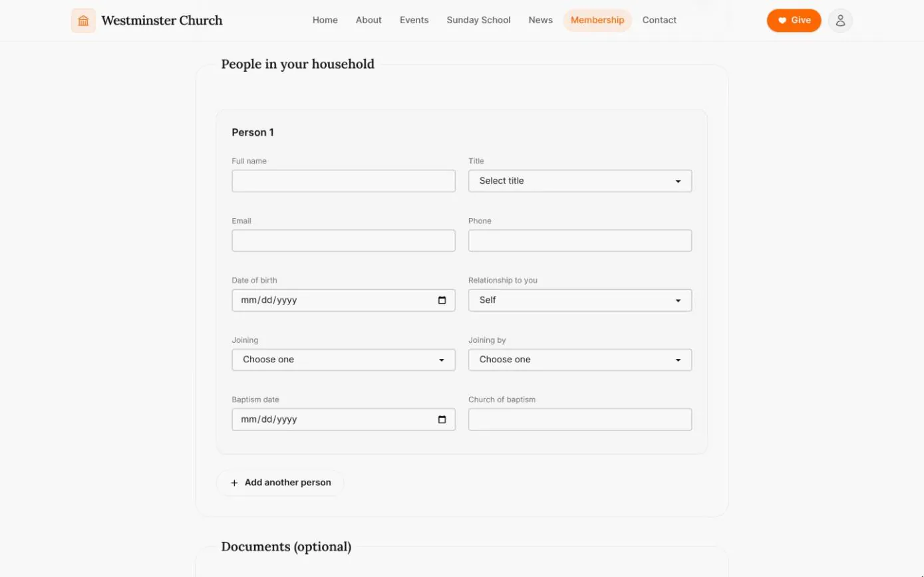Click the Westminster Church site title

(162, 21)
